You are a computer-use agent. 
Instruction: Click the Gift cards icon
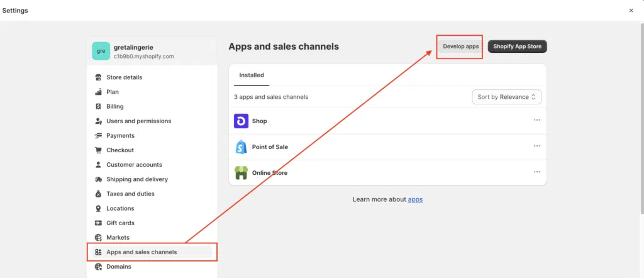pyautogui.click(x=98, y=223)
